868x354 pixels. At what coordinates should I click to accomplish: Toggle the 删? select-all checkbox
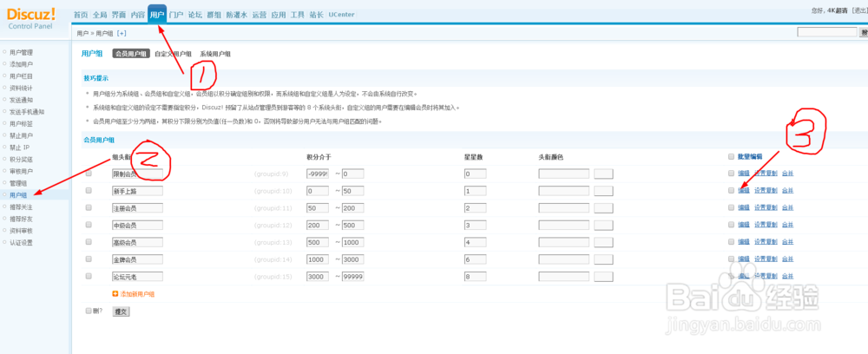coord(89,311)
